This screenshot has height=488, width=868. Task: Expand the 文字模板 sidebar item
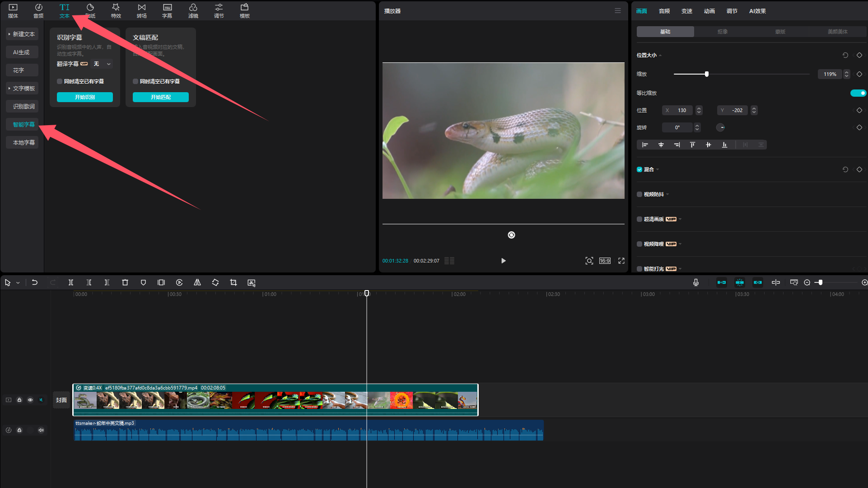coord(22,89)
